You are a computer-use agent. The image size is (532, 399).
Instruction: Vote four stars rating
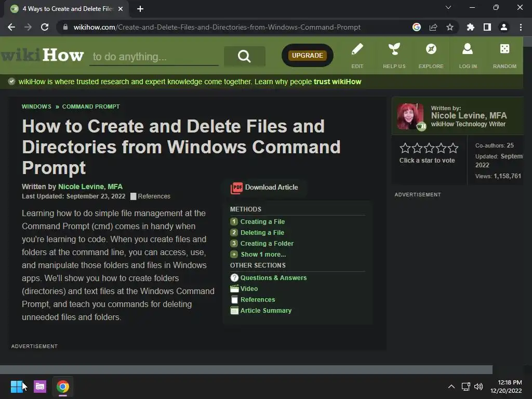(441, 148)
